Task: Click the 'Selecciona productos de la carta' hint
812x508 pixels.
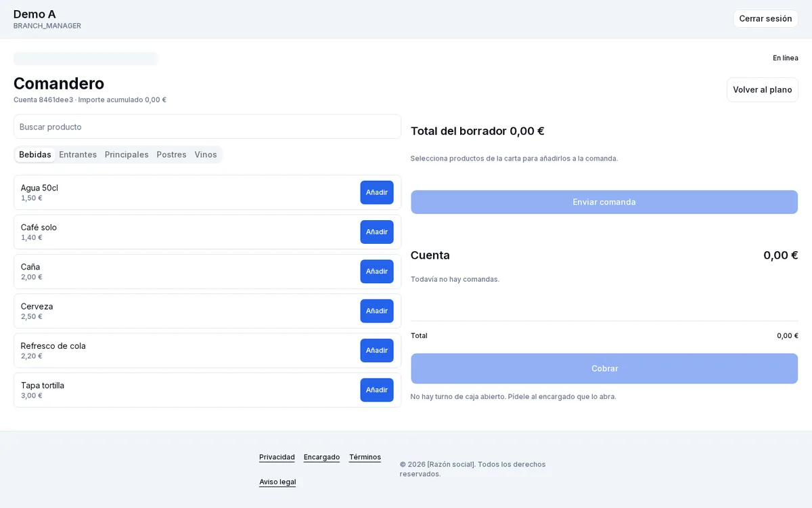Action: pos(514,158)
